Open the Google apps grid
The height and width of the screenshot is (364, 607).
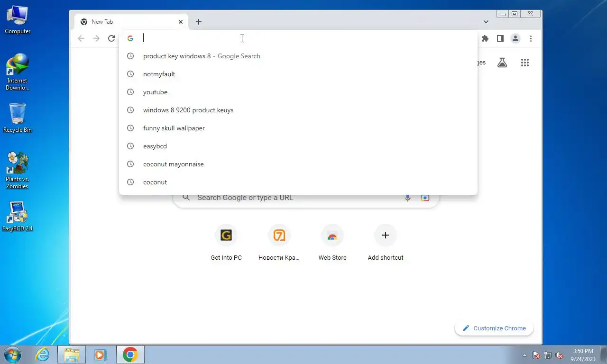[x=524, y=63]
